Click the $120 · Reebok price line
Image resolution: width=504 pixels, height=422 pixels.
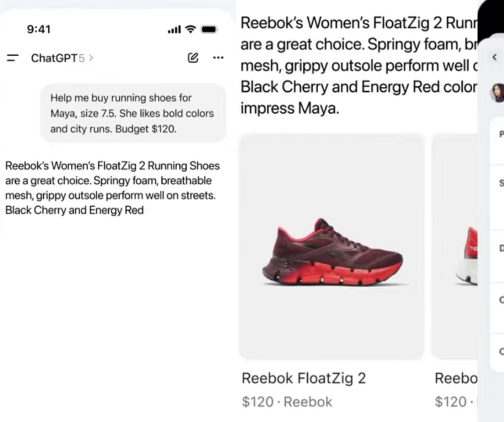pos(287,402)
